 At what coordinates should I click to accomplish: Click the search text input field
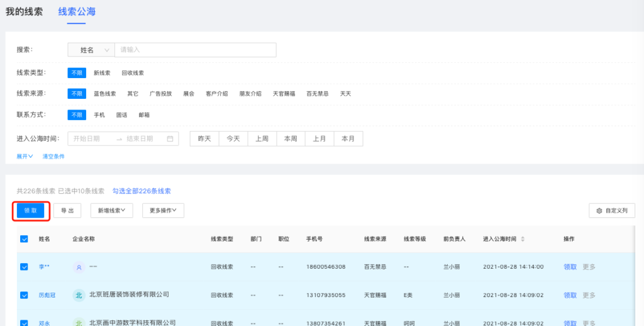pos(195,50)
